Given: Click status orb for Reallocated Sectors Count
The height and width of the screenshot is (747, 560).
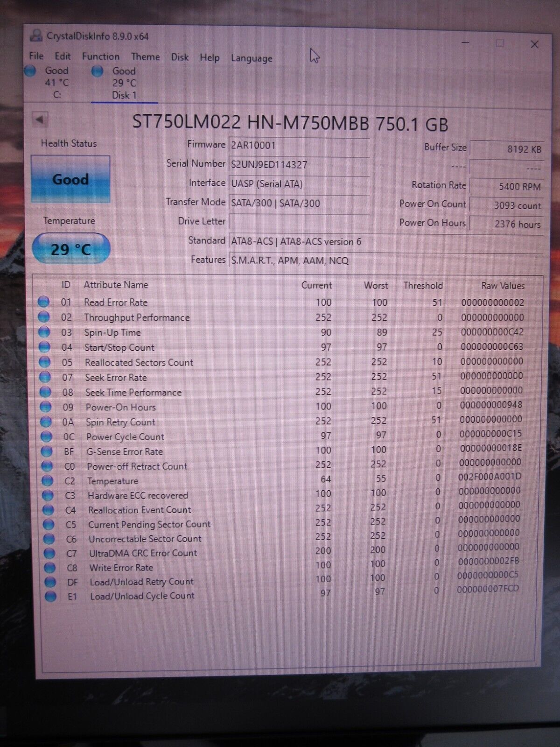Looking at the screenshot, I should point(45,362).
